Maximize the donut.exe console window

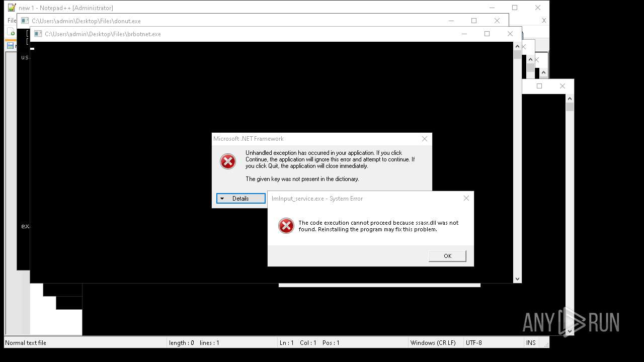tap(473, 21)
